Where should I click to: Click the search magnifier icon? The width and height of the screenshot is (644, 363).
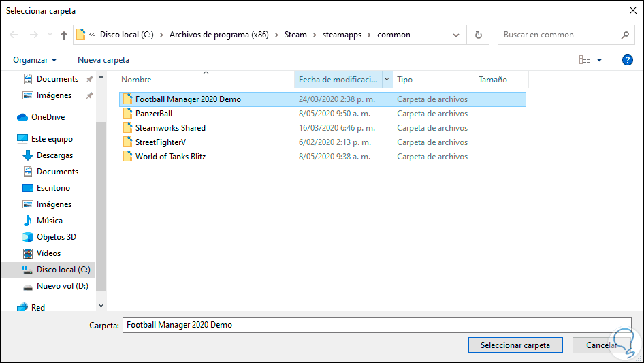(625, 35)
